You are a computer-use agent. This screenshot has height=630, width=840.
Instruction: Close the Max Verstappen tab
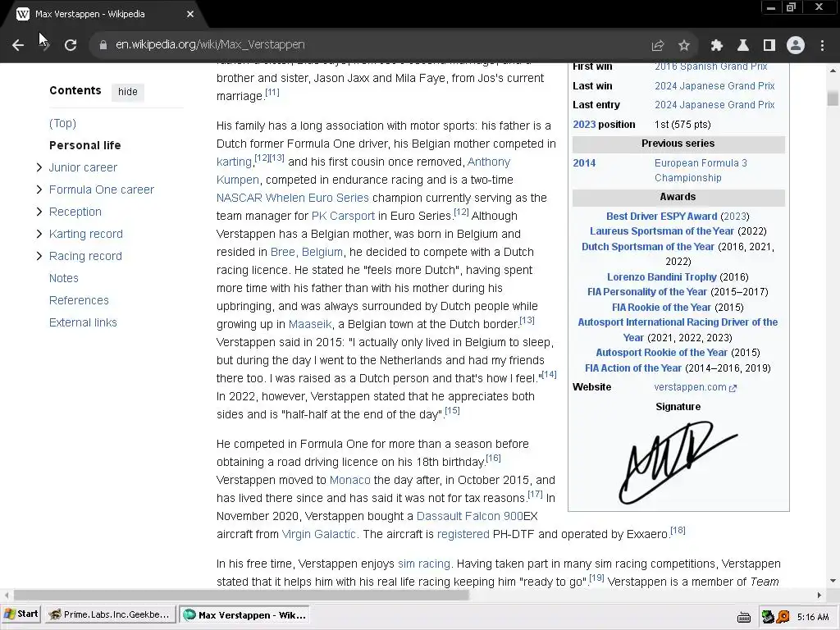pyautogui.click(x=190, y=14)
